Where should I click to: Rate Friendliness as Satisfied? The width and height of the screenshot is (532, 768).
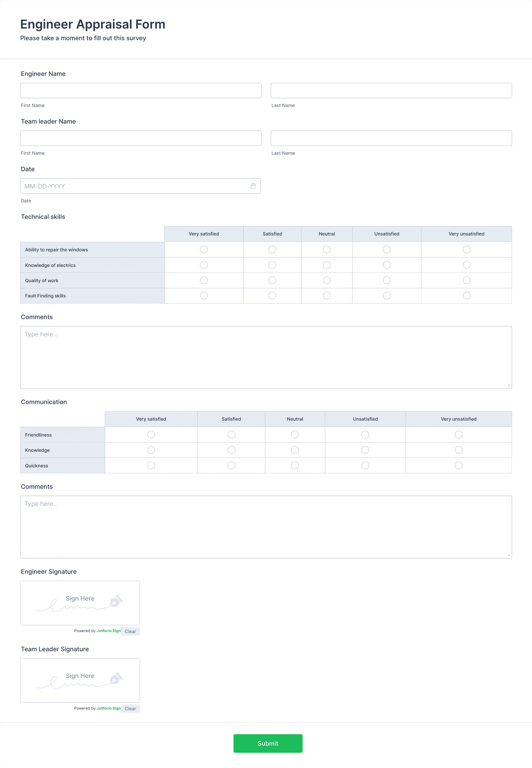pos(231,434)
